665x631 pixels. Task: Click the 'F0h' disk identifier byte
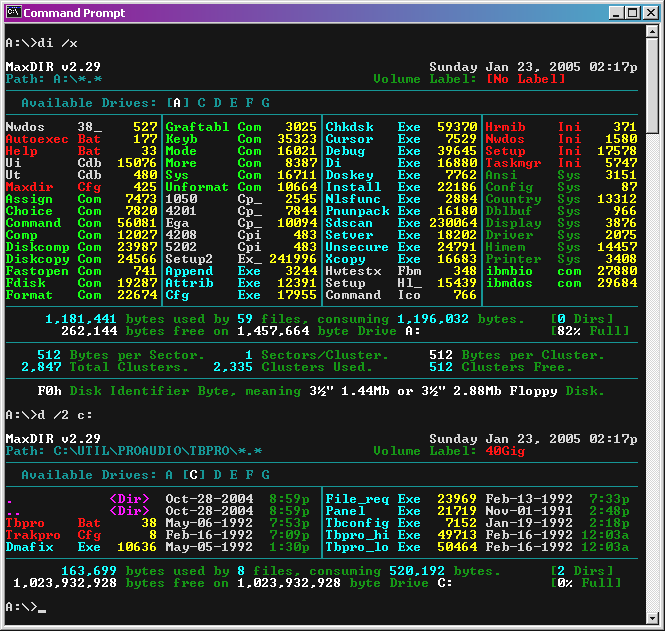pos(49,391)
